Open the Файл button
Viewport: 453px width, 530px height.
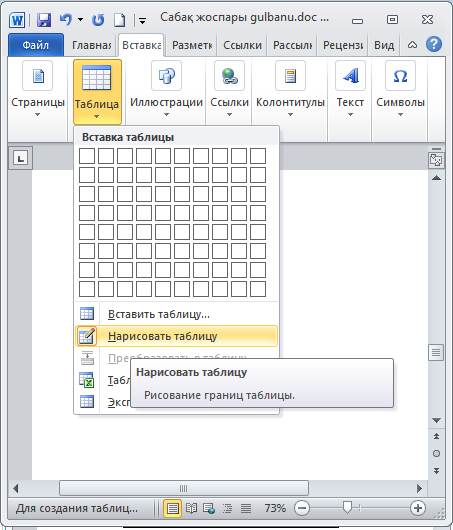coord(36,45)
